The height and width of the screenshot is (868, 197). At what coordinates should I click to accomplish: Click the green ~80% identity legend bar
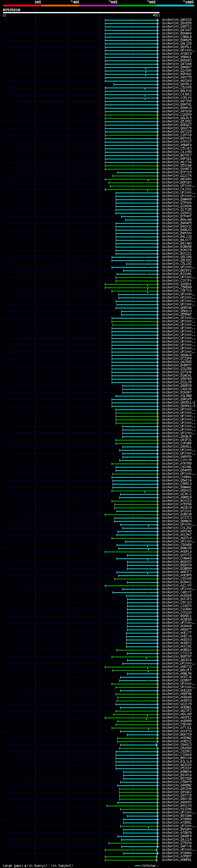click(137, 6)
